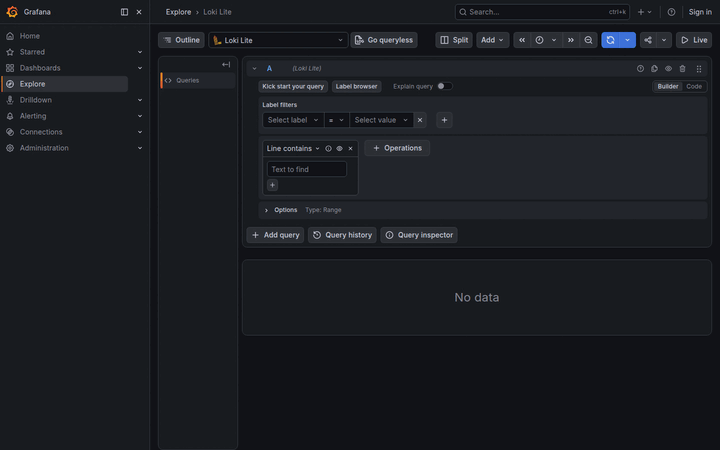This screenshot has height=450, width=720.
Task: Expand the Dashboards section chevron
Action: [140, 68]
